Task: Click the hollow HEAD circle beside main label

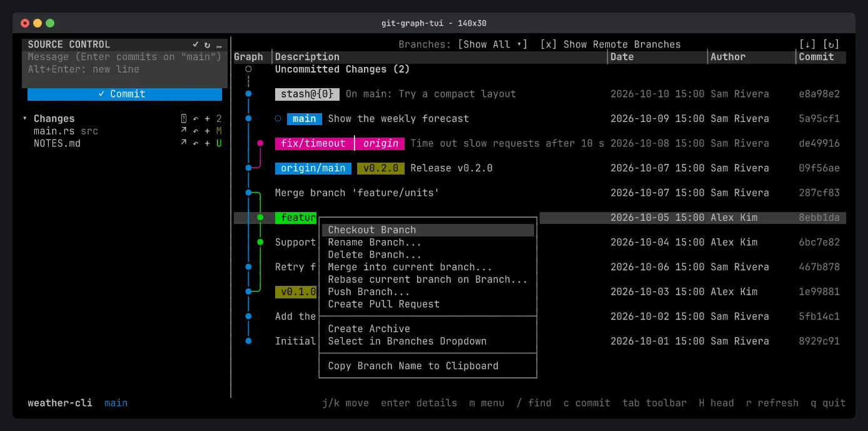Action: click(x=278, y=119)
